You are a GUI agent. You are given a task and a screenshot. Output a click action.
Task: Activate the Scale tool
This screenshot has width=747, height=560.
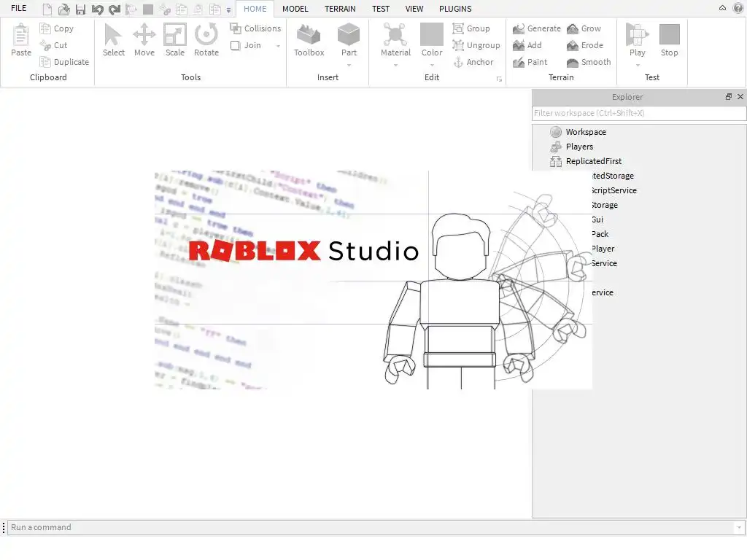(175, 41)
